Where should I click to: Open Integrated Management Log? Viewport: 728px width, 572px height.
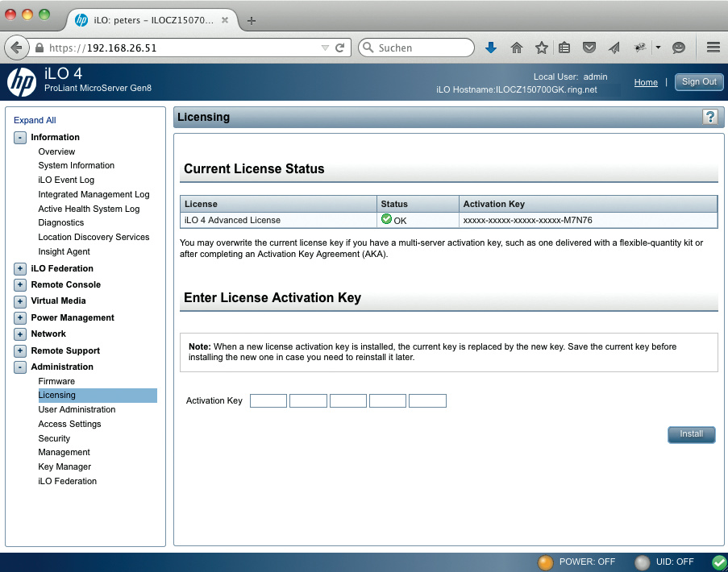94,194
